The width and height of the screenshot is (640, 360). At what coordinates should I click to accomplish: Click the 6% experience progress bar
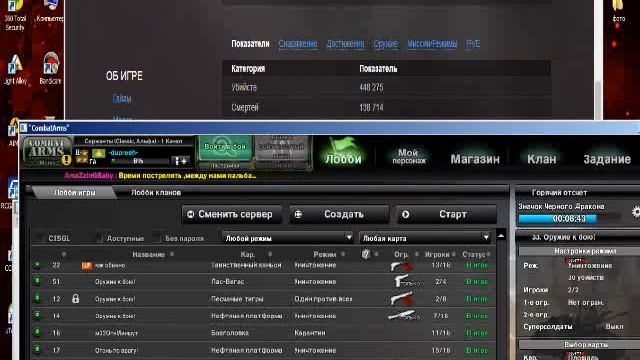click(x=140, y=161)
